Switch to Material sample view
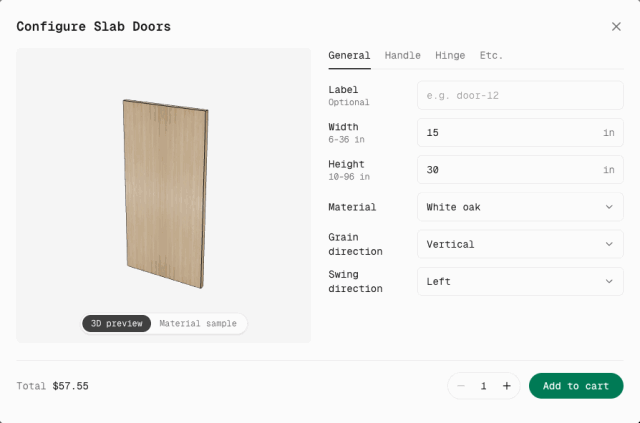The width and height of the screenshot is (640, 423). click(198, 323)
